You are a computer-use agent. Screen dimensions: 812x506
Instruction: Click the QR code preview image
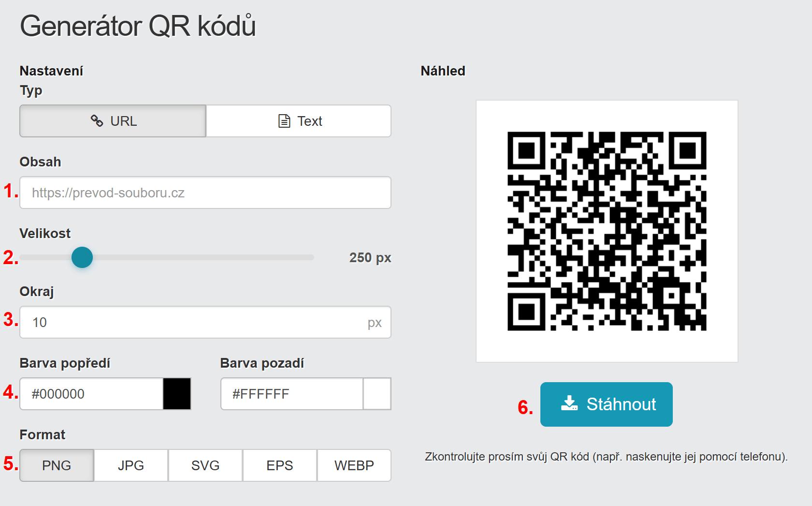607,231
